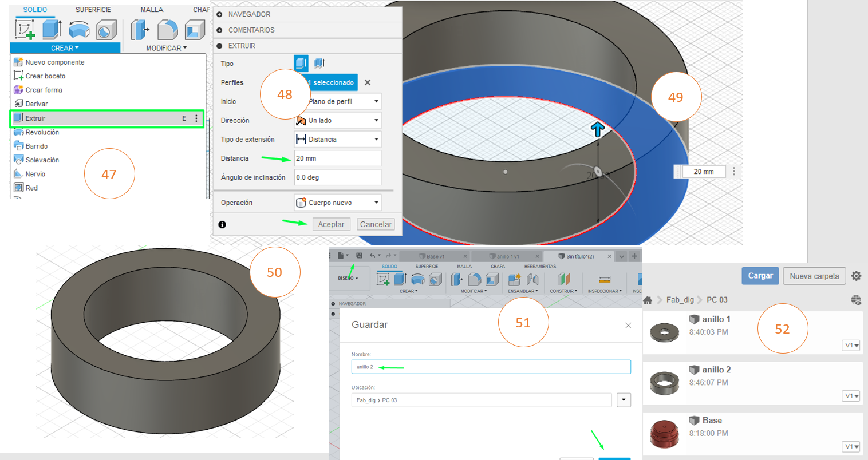This screenshot has height=460, width=868.
Task: Expand the COMENTARIOS section
Action: (x=219, y=30)
